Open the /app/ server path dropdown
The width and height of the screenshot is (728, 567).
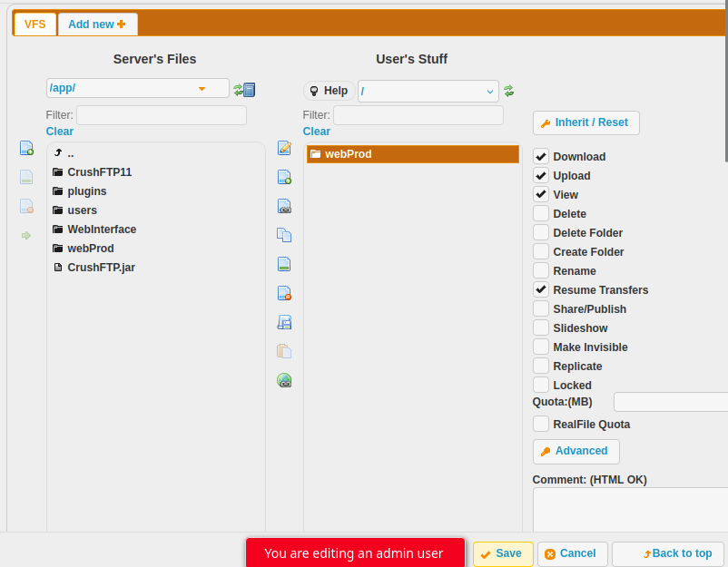tap(202, 88)
